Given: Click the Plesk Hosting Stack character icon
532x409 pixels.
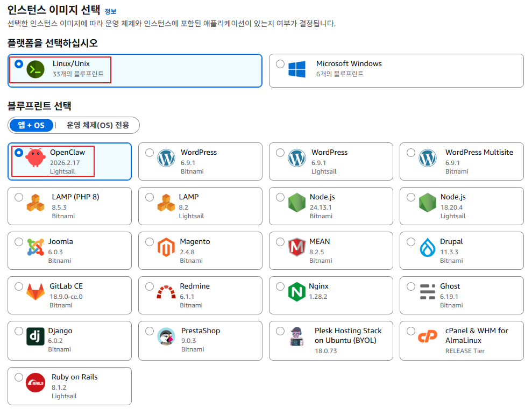Looking at the screenshot, I should [x=297, y=336].
